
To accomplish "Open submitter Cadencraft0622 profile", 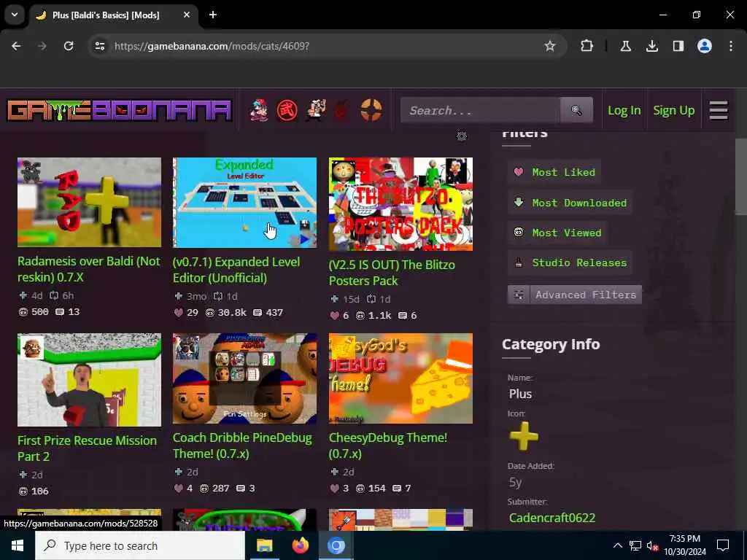I will click(551, 518).
